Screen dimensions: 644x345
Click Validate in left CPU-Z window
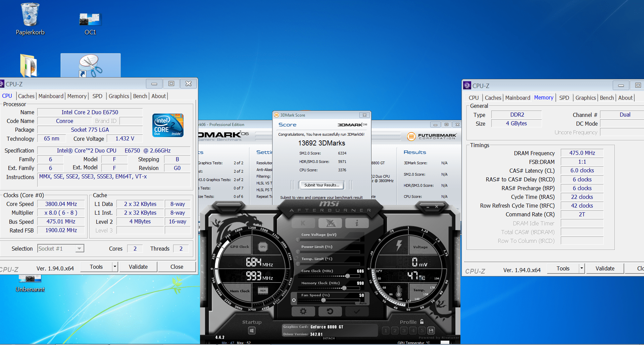(x=138, y=267)
